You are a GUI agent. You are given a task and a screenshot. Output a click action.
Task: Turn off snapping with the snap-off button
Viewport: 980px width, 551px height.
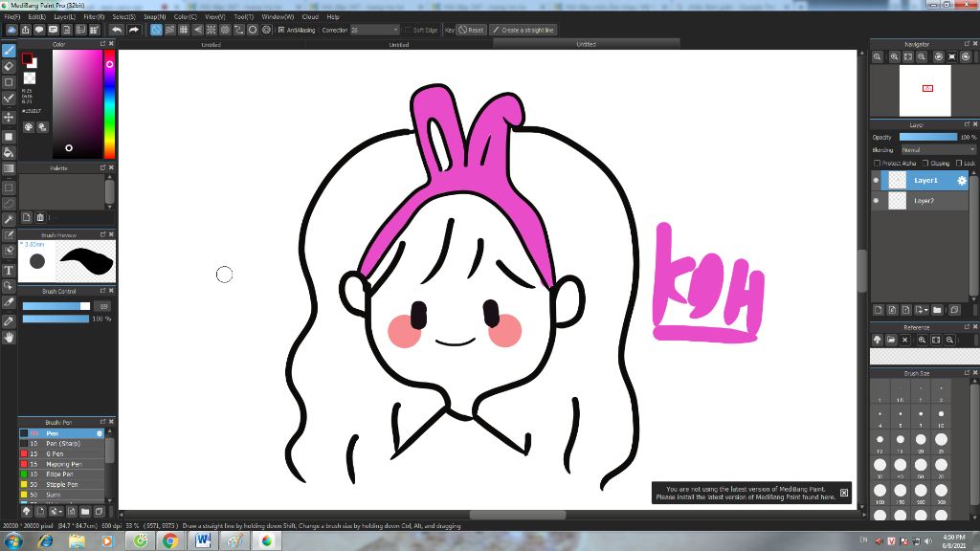(x=156, y=30)
